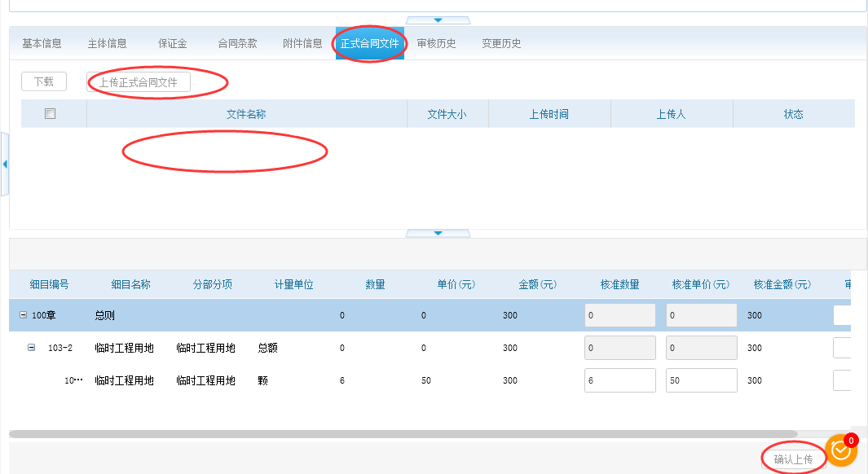The height and width of the screenshot is (474, 868).
Task: Collapse the 103-2 tree row
Action: 32,348
